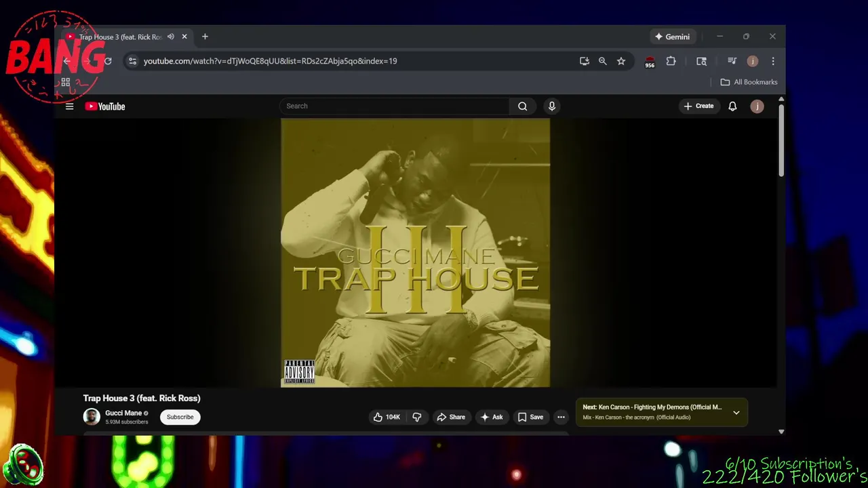The image size is (868, 488).
Task: Click the scrollbar down arrow
Action: pos(781,431)
